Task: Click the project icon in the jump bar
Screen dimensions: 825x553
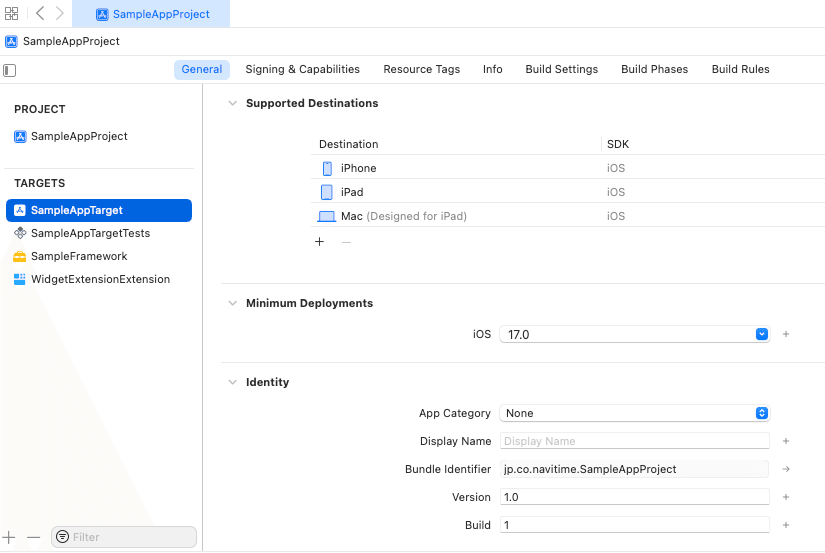Action: (x=11, y=41)
